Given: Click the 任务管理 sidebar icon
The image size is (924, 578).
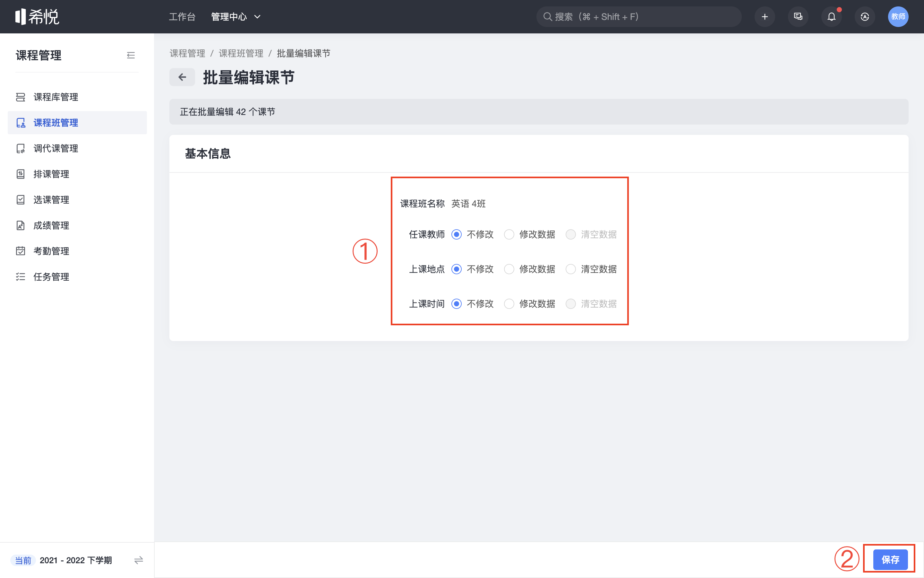Looking at the screenshot, I should tap(21, 276).
